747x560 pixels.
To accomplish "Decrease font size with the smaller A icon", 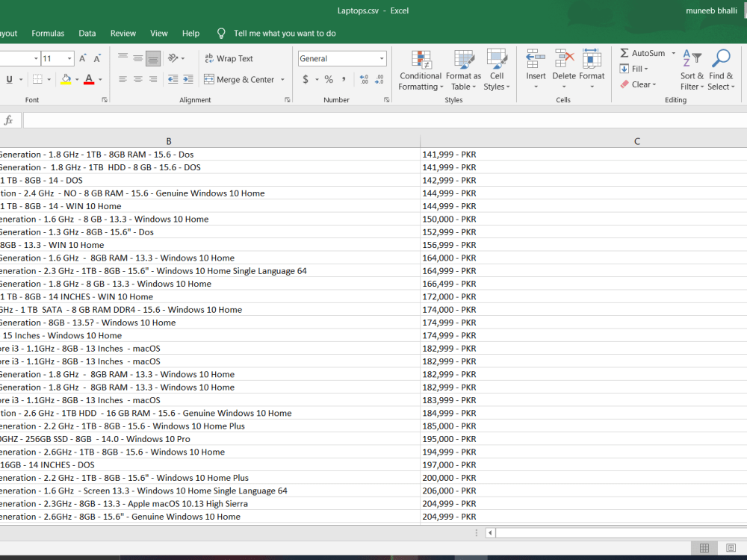I will click(97, 58).
